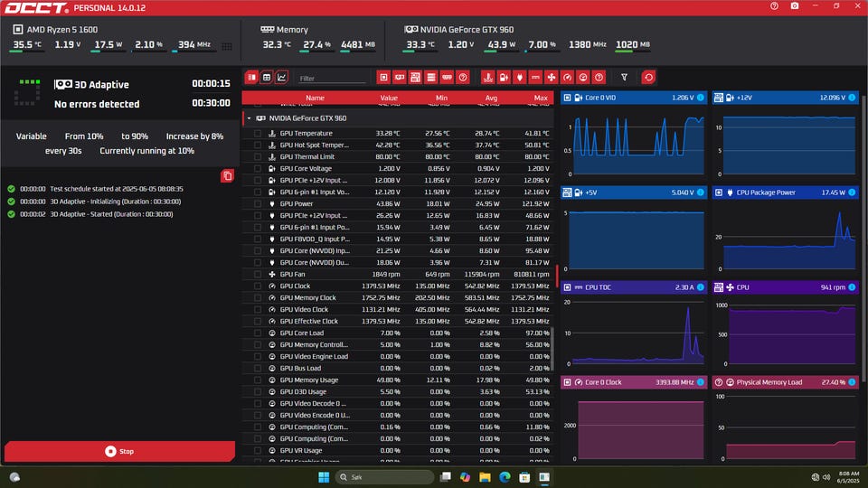Tick the GPU Temperature row checkbox
The height and width of the screenshot is (488, 868).
tap(258, 134)
